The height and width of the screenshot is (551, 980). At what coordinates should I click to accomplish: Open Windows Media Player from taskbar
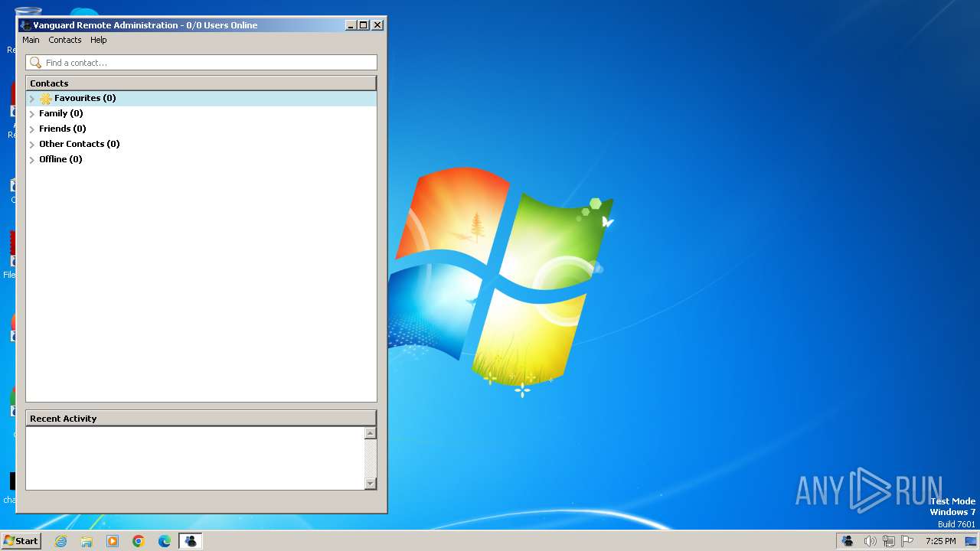point(113,541)
